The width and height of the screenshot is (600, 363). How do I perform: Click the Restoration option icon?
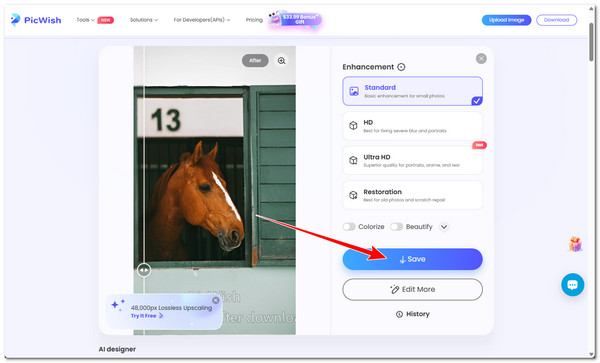click(353, 195)
